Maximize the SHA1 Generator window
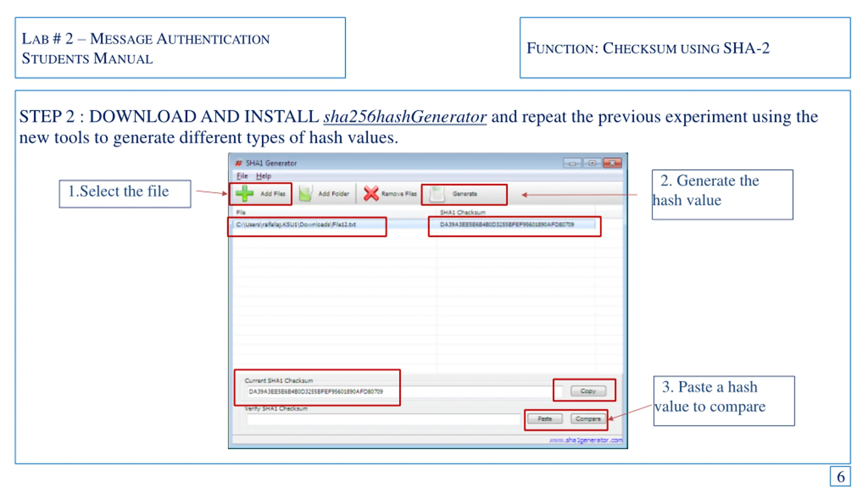The width and height of the screenshot is (868, 488). click(x=592, y=163)
